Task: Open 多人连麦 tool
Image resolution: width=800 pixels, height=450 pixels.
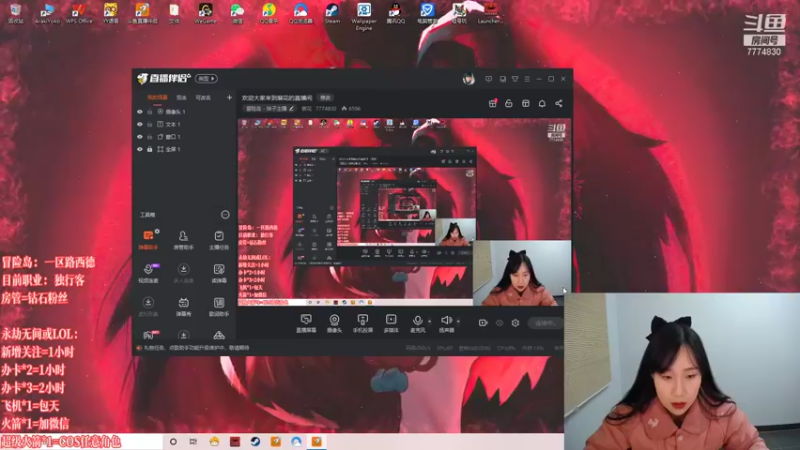Action: click(183, 273)
